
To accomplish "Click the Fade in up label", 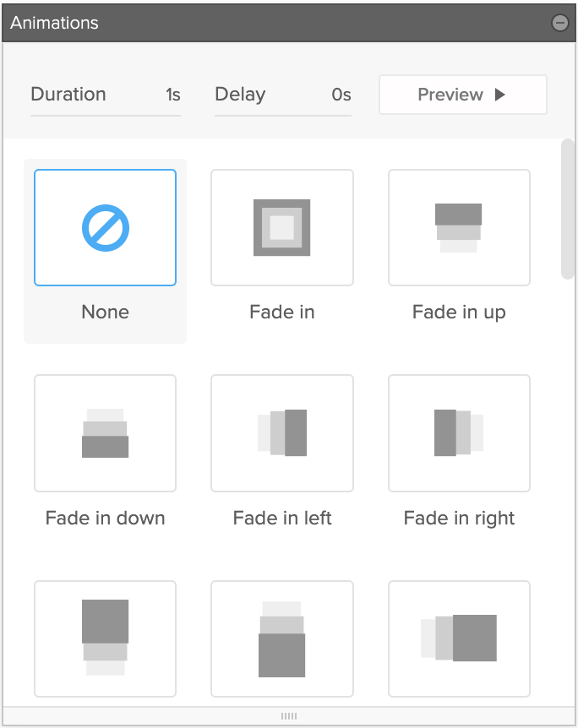I will (x=459, y=312).
